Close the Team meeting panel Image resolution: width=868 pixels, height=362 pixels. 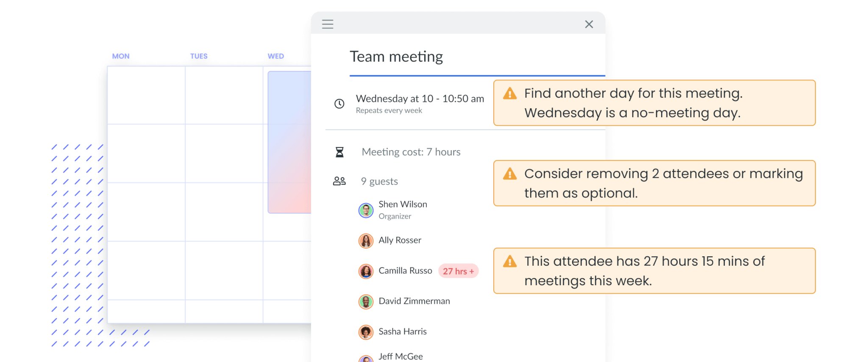pos(589,24)
